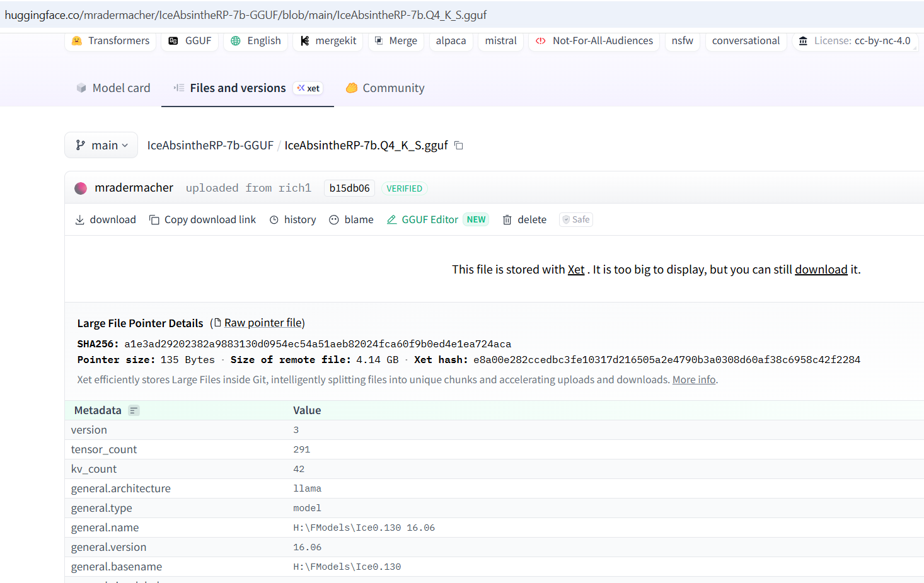Click the mistral tag
The image size is (924, 583).
(501, 41)
